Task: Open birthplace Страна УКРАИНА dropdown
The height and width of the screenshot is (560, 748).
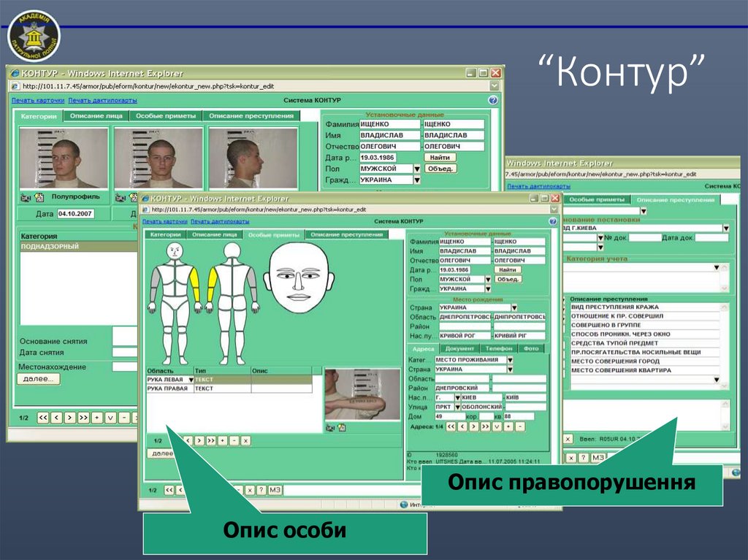Action: 514,307
